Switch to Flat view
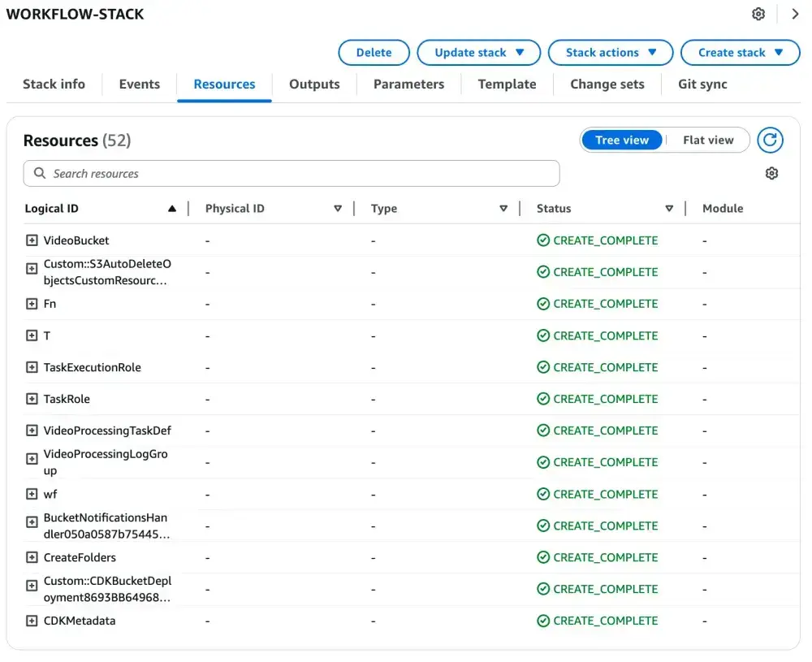 (707, 141)
